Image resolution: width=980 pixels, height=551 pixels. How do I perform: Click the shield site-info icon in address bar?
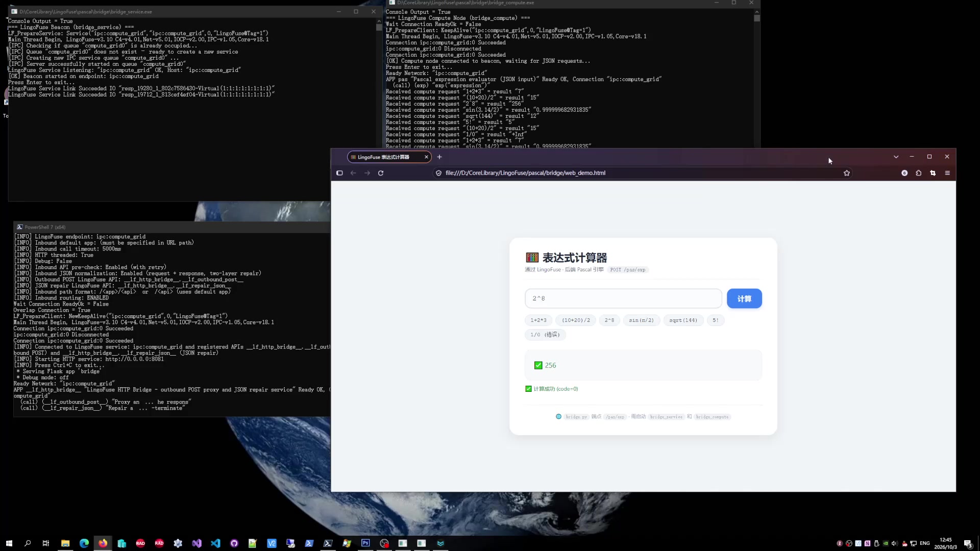pos(438,173)
